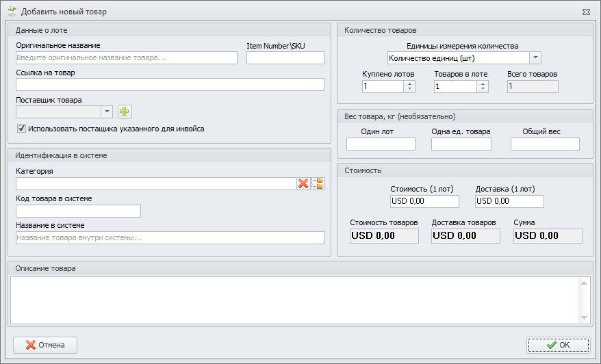The image size is (601, 364).
Task: Toggle the use invoice supplier checkbox
Action: (22, 128)
